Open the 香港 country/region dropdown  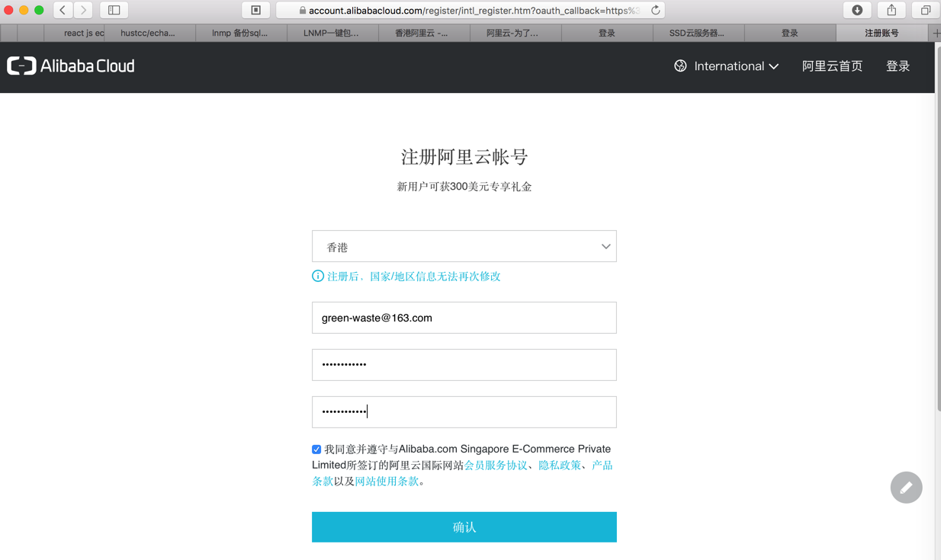[x=464, y=246]
